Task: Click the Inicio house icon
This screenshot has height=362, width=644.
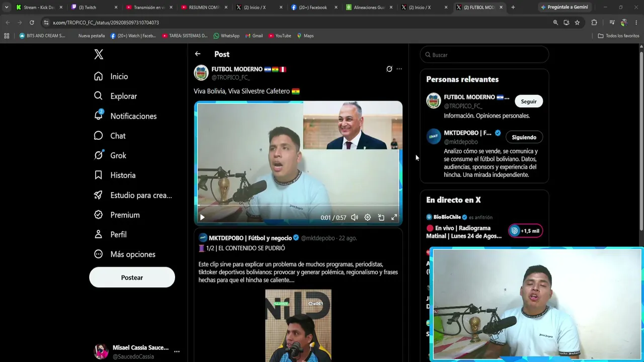Action: pos(99,76)
